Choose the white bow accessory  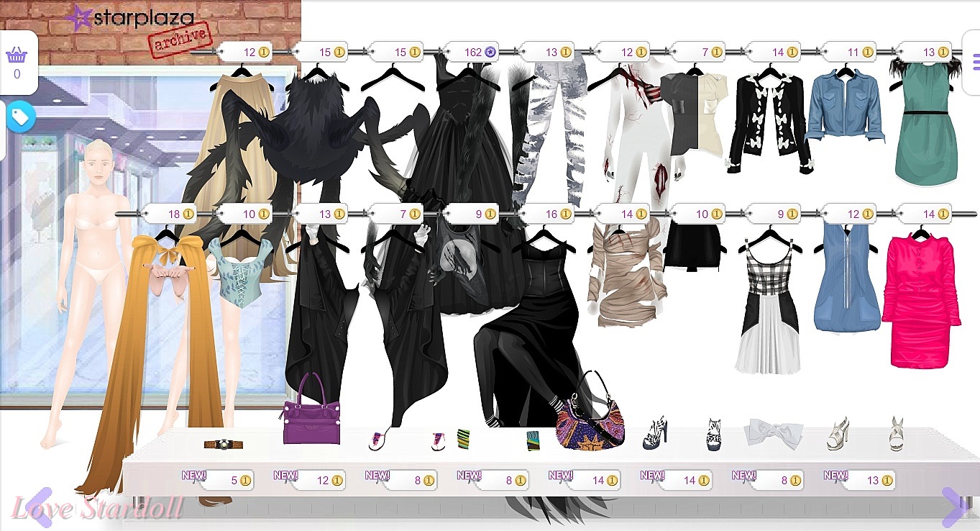coord(775,432)
